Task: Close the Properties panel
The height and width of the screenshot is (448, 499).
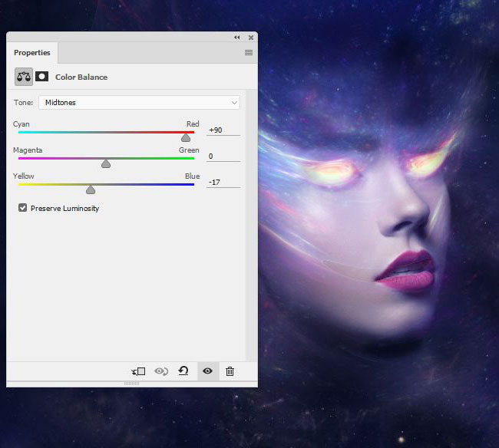Action: (x=251, y=38)
